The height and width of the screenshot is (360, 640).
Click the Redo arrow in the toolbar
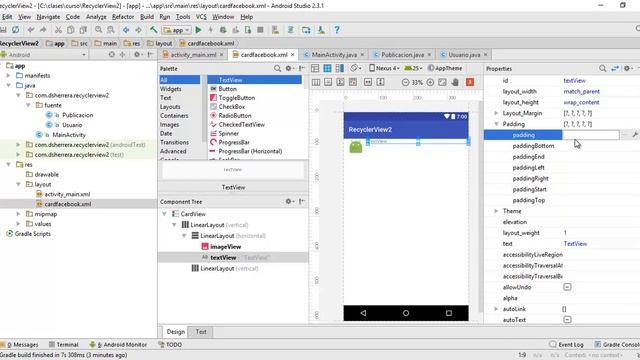pos(42,30)
